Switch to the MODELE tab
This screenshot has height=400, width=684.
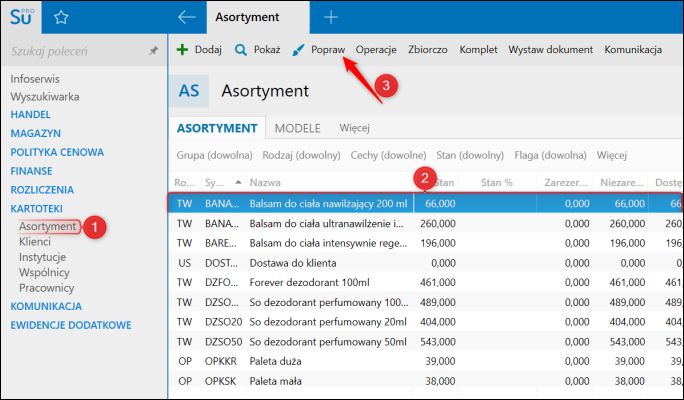pyautogui.click(x=298, y=128)
